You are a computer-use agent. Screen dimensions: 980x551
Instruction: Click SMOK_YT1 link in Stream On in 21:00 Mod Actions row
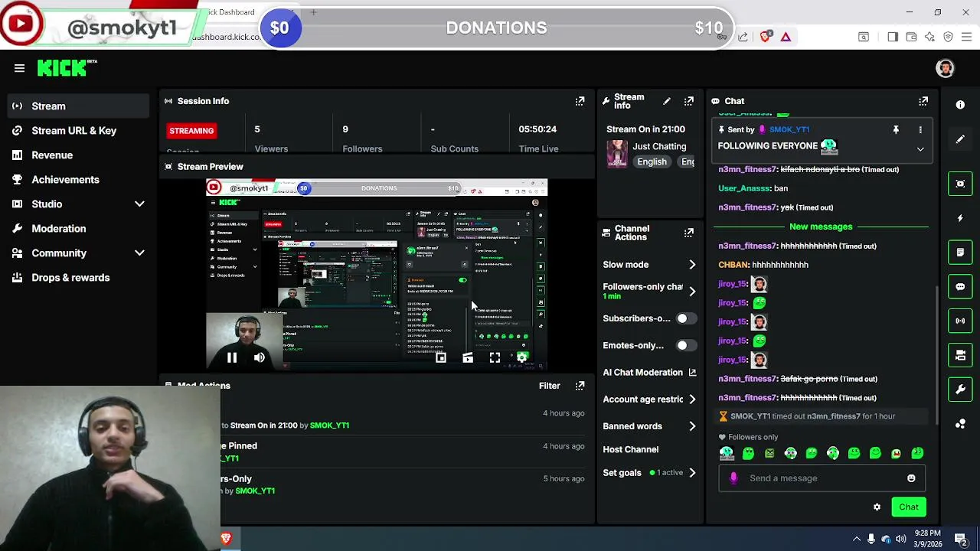click(329, 425)
